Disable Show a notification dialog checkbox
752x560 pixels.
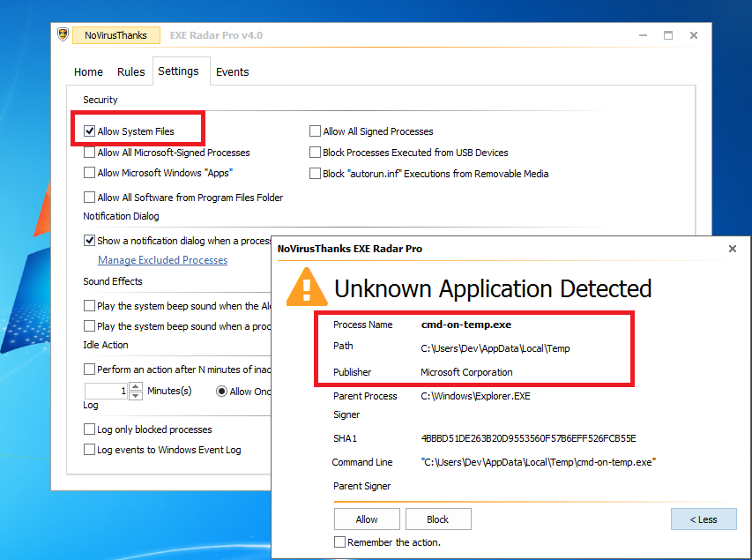point(89,241)
